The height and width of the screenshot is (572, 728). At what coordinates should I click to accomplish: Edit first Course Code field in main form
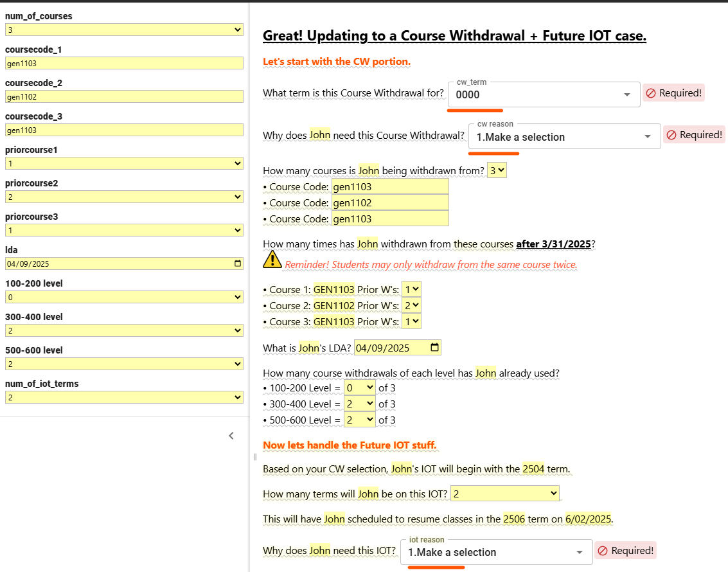click(x=390, y=186)
